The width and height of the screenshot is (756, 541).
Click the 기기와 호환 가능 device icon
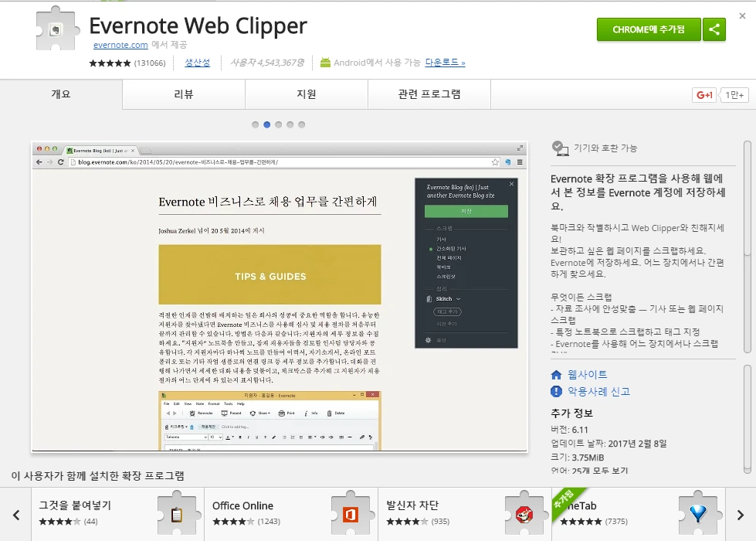(x=560, y=148)
